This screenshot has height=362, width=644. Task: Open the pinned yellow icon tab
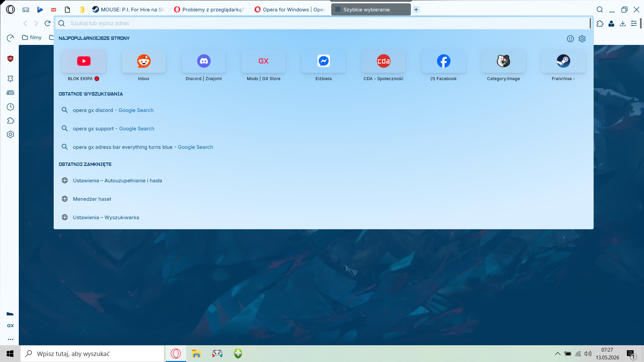pos(82,10)
